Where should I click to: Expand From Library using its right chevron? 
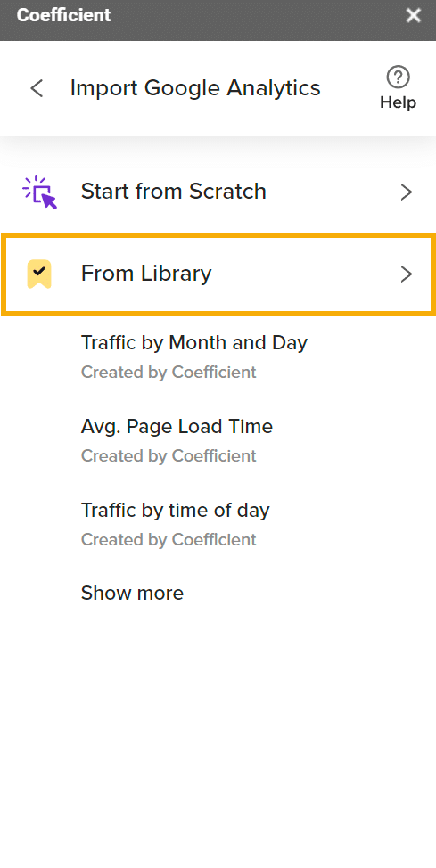pyautogui.click(x=407, y=274)
